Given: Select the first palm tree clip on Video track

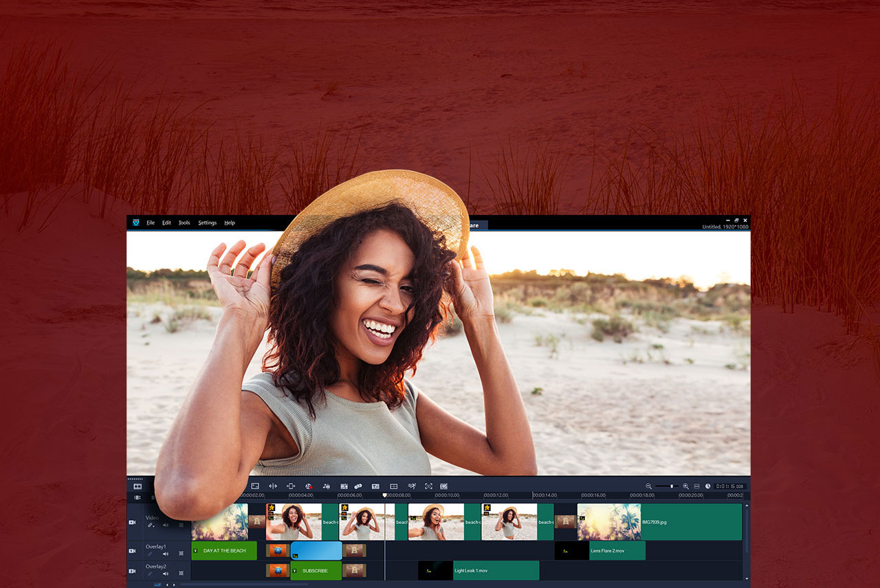Looking at the screenshot, I should pos(220,522).
